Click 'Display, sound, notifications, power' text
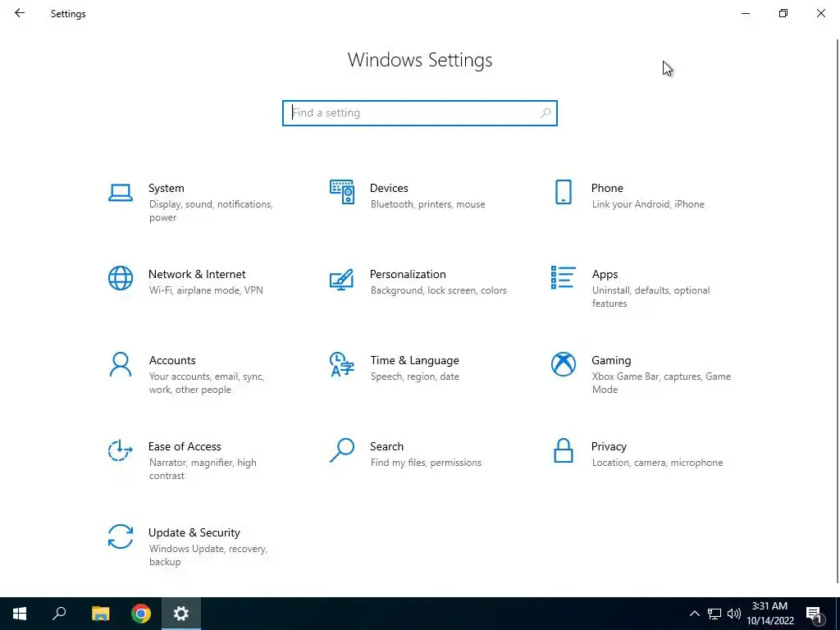Screen dimensions: 840x630 coord(211,211)
